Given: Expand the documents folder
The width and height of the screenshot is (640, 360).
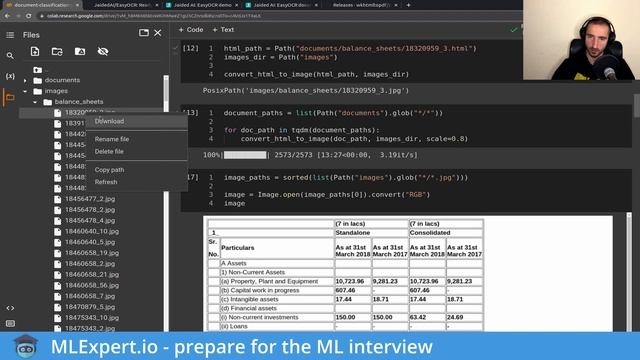Looking at the screenshot, I should click(x=25, y=80).
